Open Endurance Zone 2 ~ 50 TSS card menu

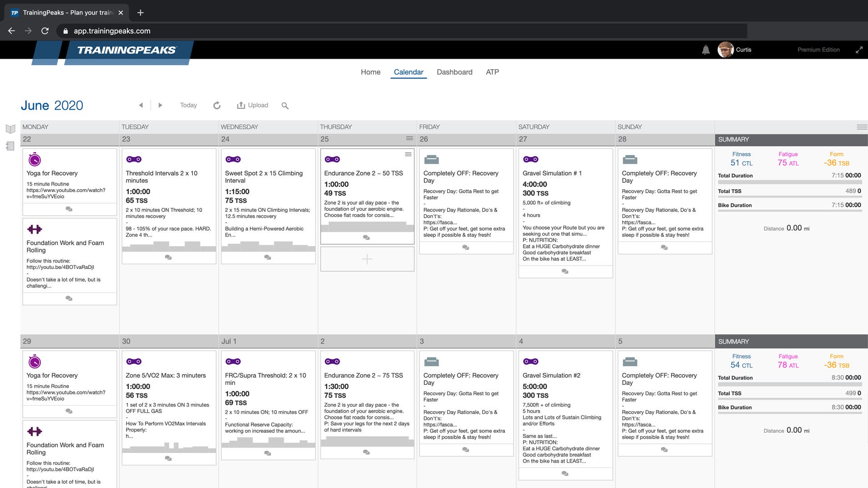[408, 154]
